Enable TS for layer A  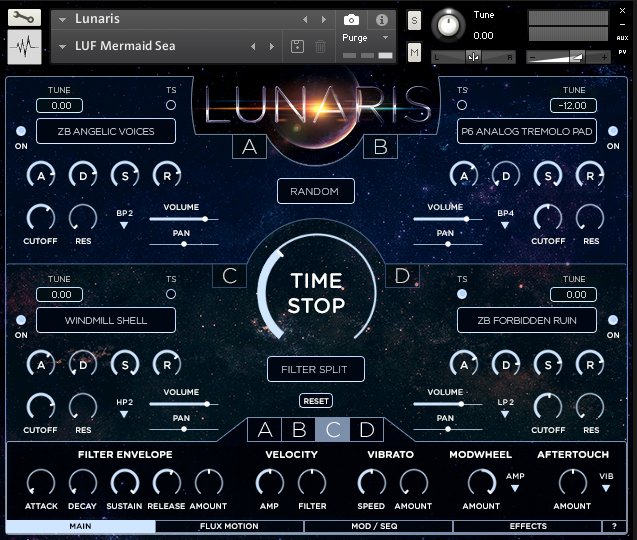[171, 105]
